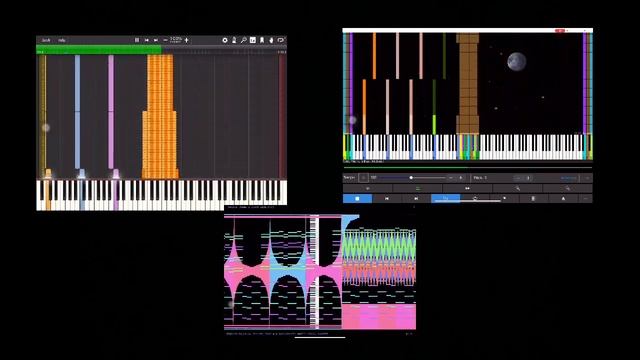Screen dimensions: 640x360
Task: Click the magnifier icon in left toolbar
Action: point(243,40)
